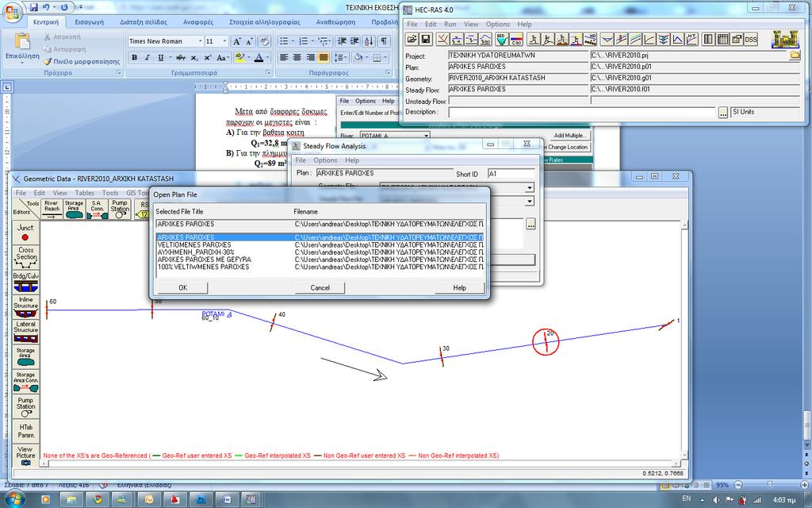Launch steady flow simulation running-man icon
Image resolution: width=812 pixels, height=508 pixels.
(534, 40)
